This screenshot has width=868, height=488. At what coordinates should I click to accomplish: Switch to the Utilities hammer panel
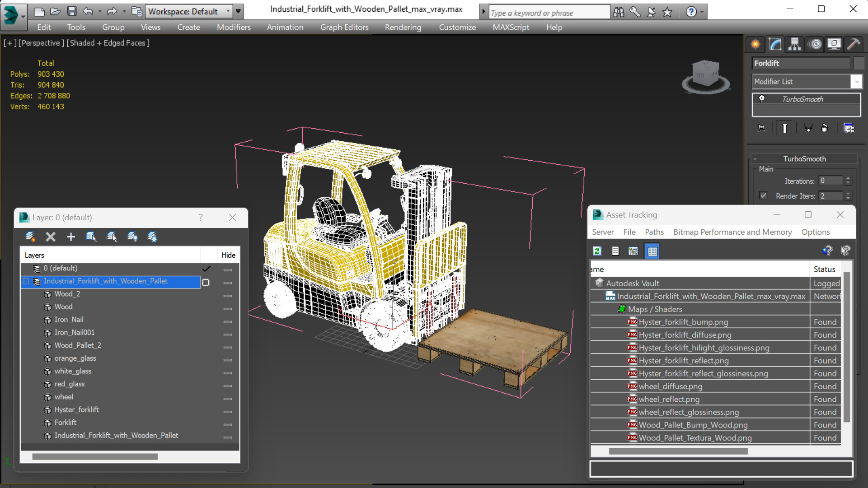[854, 44]
